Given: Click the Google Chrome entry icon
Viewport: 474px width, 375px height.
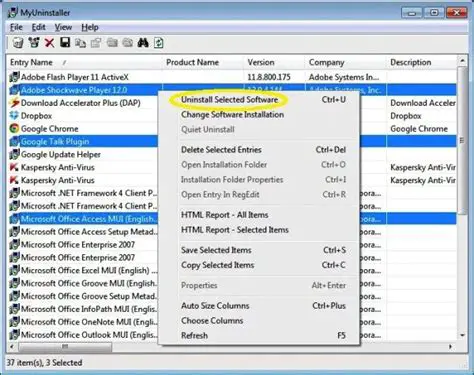Looking at the screenshot, I should click(x=14, y=129).
